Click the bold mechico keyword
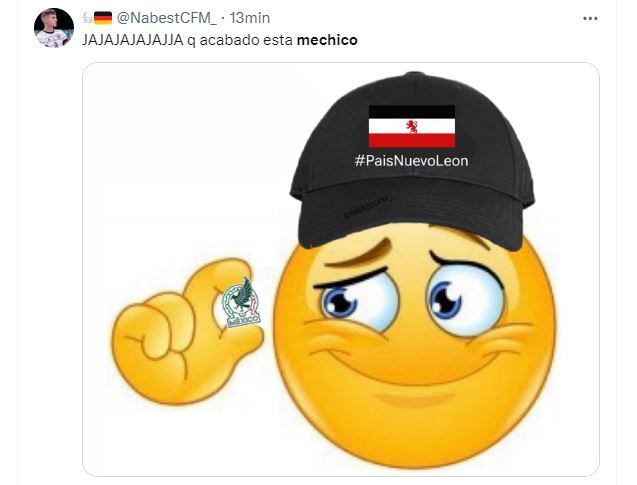The width and height of the screenshot is (637, 485). (x=327, y=40)
